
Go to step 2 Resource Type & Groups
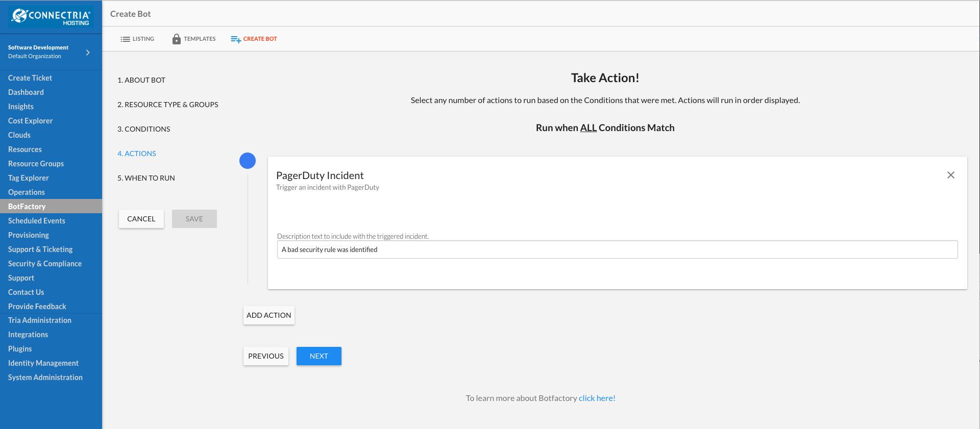[x=168, y=105]
